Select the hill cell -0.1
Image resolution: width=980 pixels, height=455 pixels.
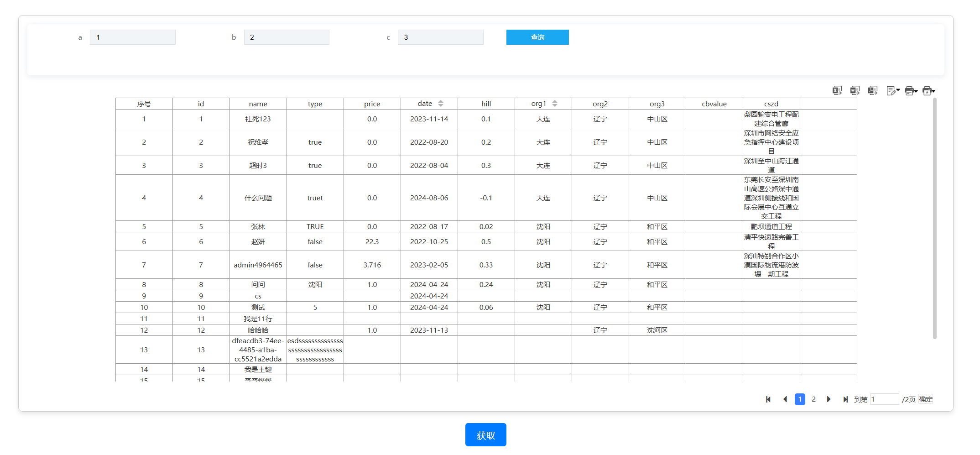(x=486, y=198)
